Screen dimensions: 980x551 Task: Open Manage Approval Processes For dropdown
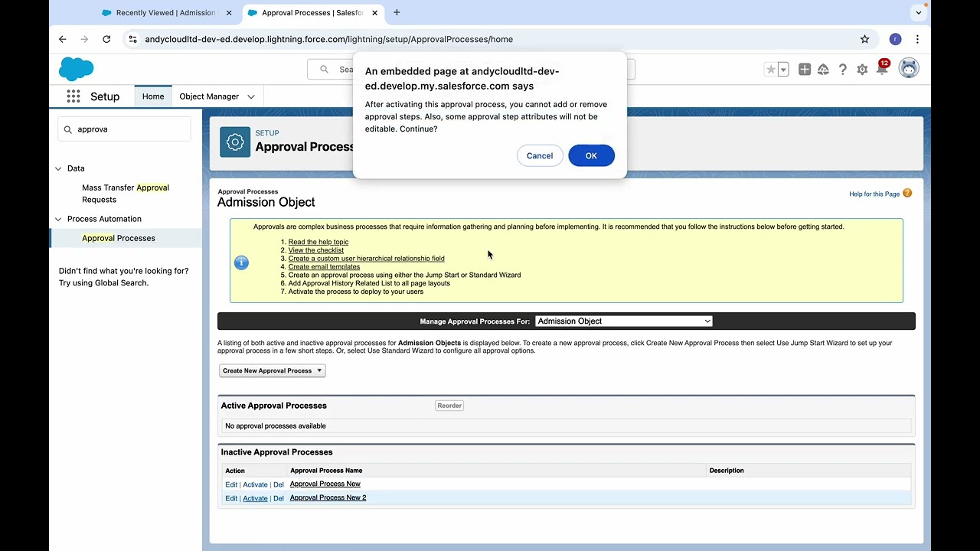tap(624, 321)
